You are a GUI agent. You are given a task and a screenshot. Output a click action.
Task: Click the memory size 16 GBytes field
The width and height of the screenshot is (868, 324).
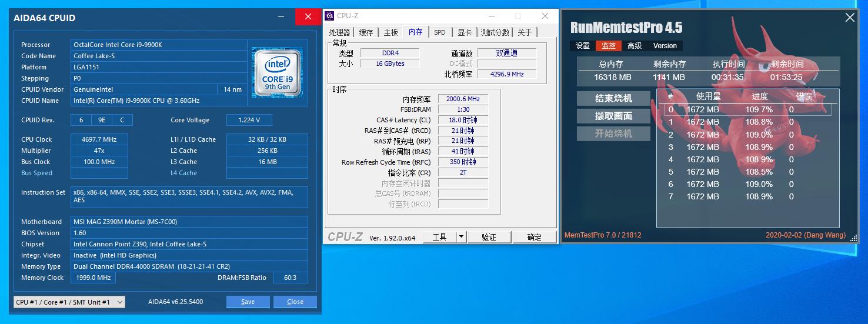tap(390, 64)
